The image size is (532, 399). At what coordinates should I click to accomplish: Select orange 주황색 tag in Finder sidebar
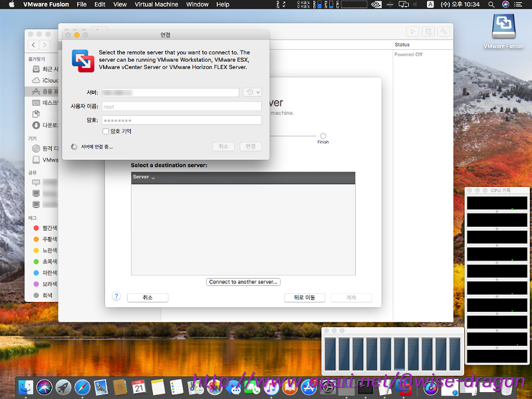coord(45,239)
